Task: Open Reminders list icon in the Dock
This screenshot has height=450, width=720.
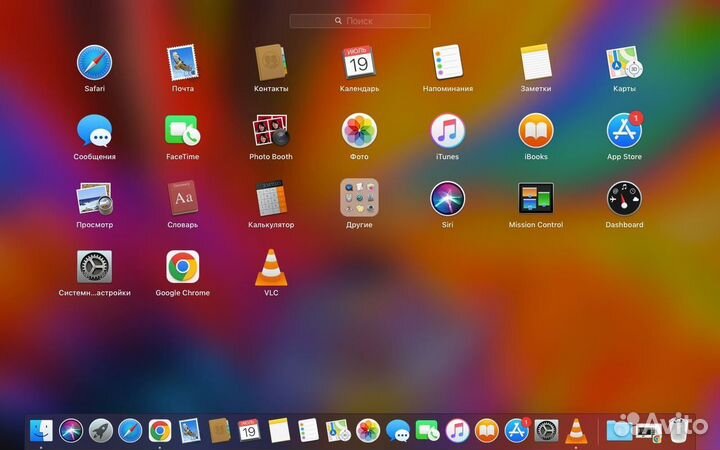Action: click(308, 431)
